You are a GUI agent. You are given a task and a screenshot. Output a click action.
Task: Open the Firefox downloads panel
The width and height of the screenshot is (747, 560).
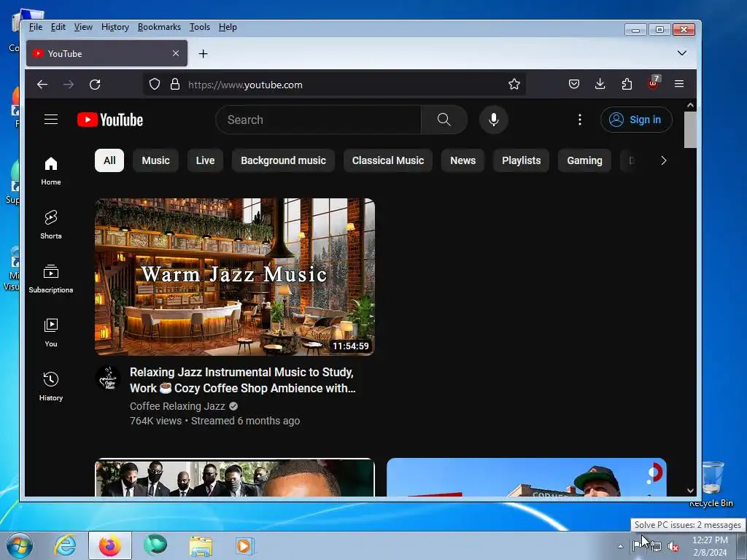tap(600, 85)
